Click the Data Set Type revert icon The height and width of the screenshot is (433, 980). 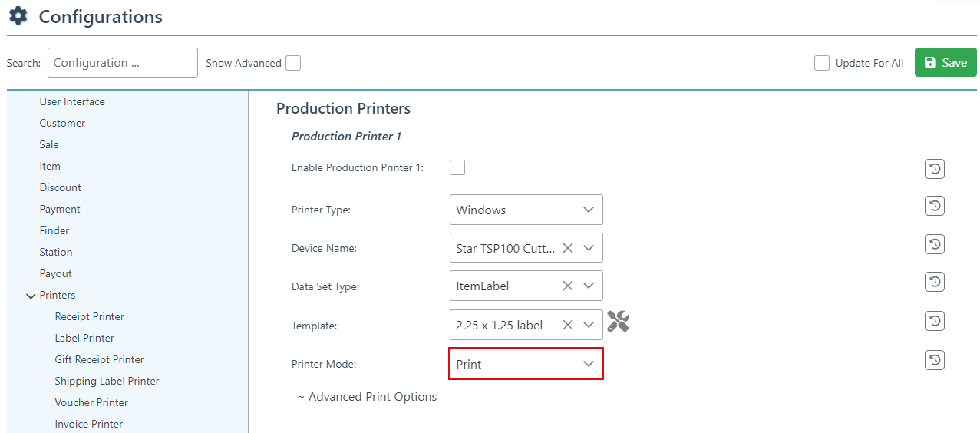pos(934,282)
